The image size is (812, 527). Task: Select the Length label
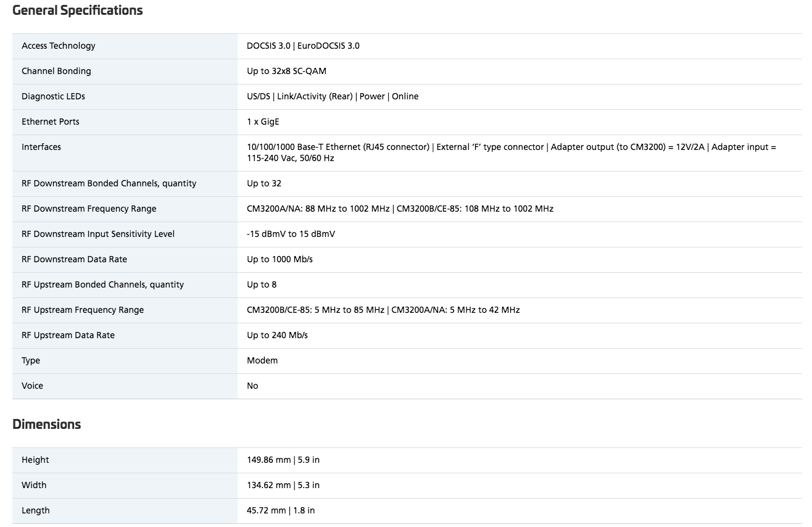35,510
